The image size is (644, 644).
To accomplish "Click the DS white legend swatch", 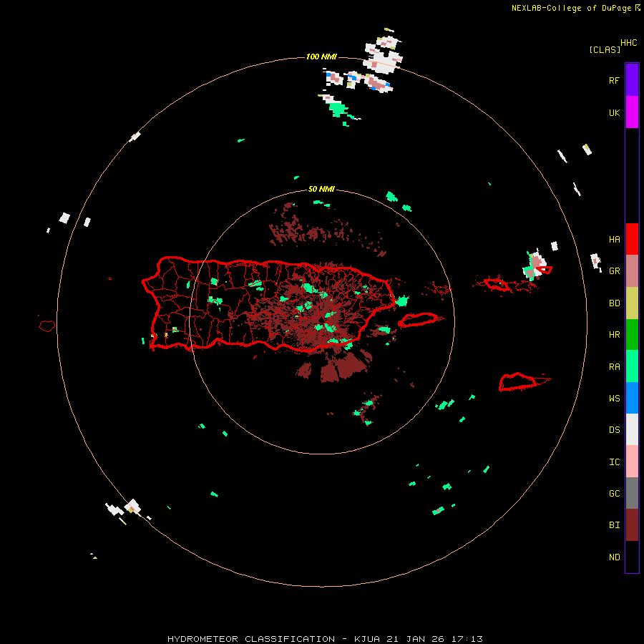I will 632,429.
